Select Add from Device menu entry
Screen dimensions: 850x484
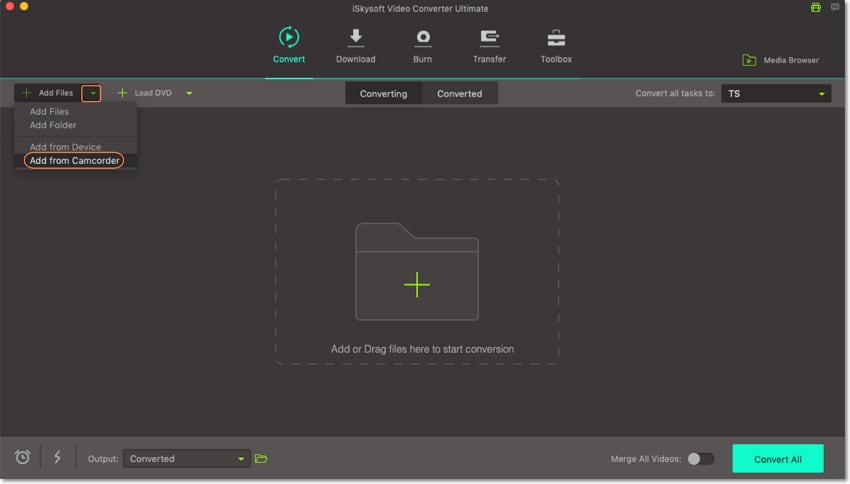65,147
